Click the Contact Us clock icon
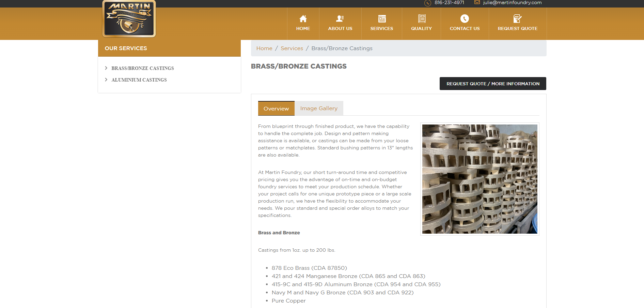Screen dimensions: 644x308 point(465,19)
